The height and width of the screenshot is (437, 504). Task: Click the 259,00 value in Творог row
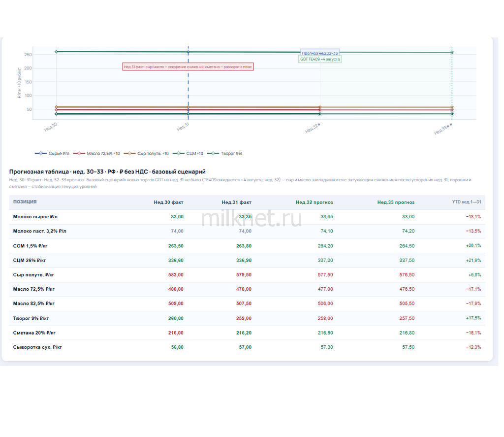244,318
